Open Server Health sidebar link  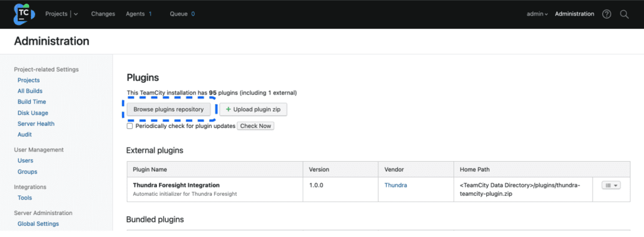pyautogui.click(x=36, y=124)
